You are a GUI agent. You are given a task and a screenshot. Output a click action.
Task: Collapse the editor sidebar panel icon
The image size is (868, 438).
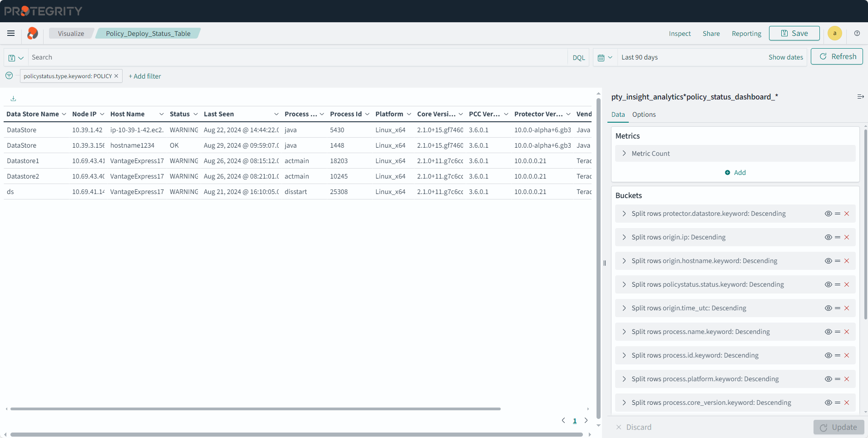[x=860, y=97]
